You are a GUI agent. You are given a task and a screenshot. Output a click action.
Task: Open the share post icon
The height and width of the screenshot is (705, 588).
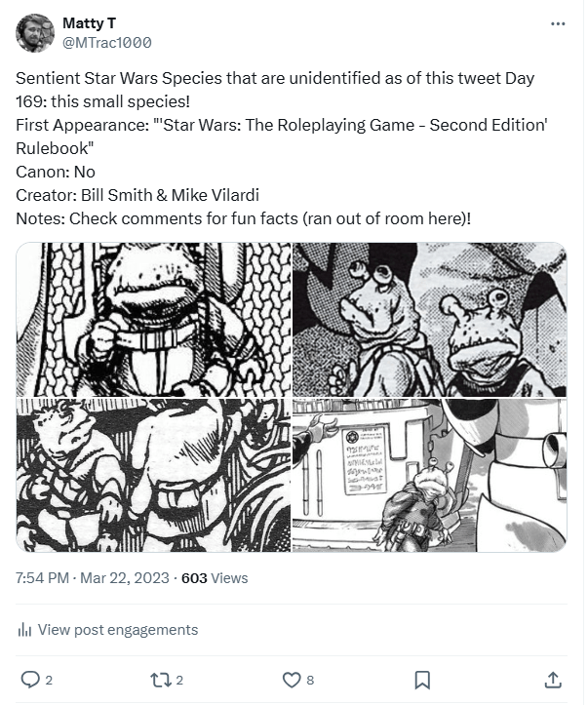tap(553, 679)
